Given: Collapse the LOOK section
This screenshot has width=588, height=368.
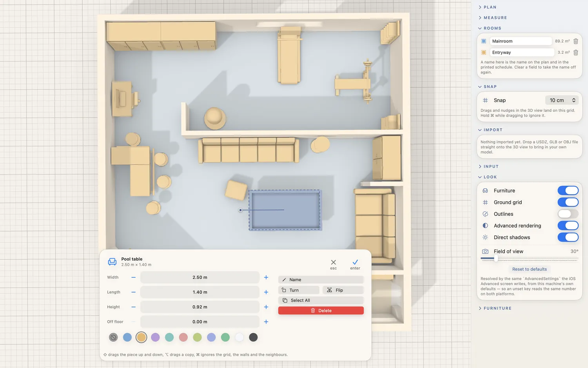Looking at the screenshot, I should (487, 177).
